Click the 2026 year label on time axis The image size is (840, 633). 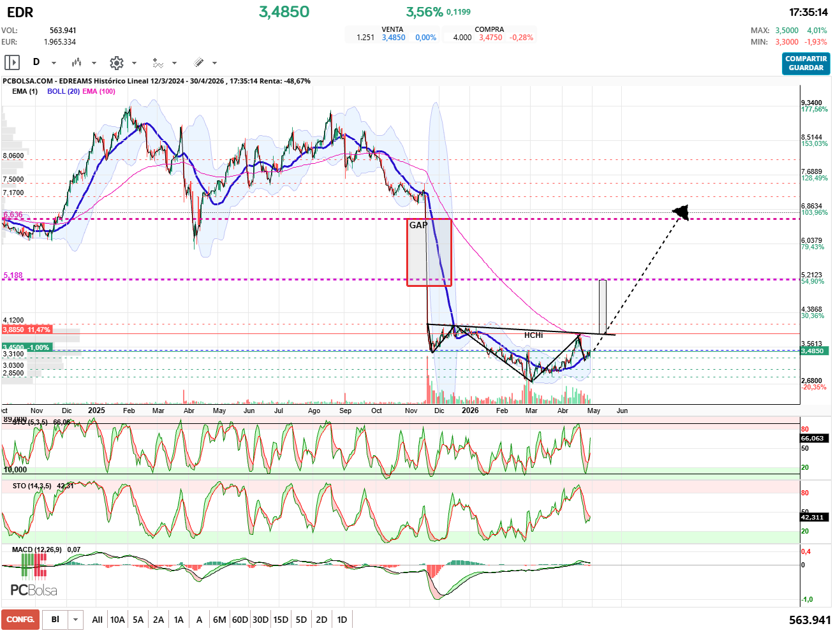pos(470,411)
